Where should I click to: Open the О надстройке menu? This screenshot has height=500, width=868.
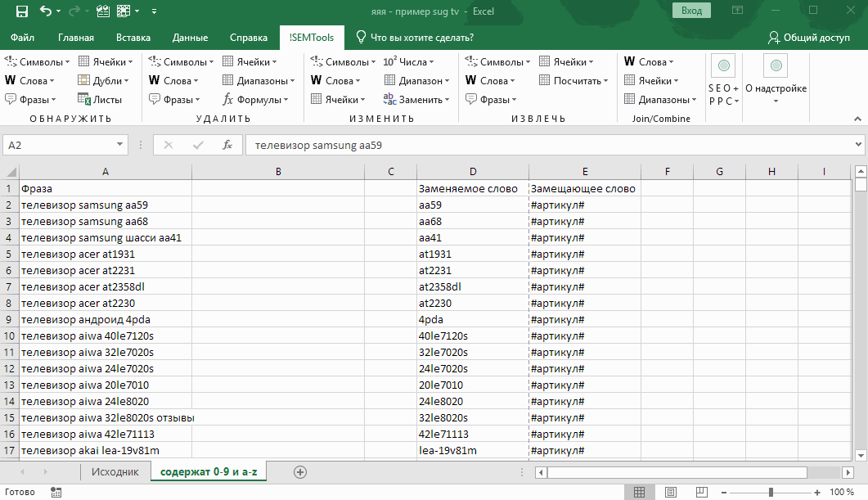(x=776, y=81)
